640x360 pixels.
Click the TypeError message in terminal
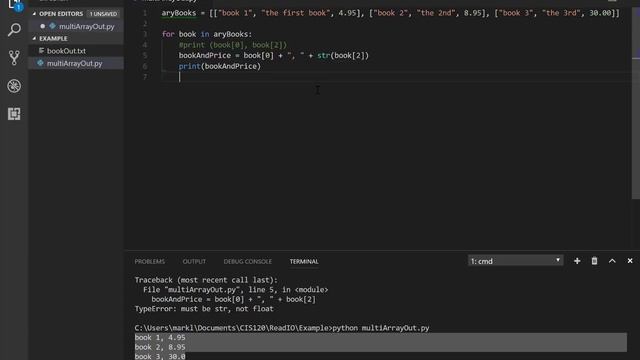204,309
